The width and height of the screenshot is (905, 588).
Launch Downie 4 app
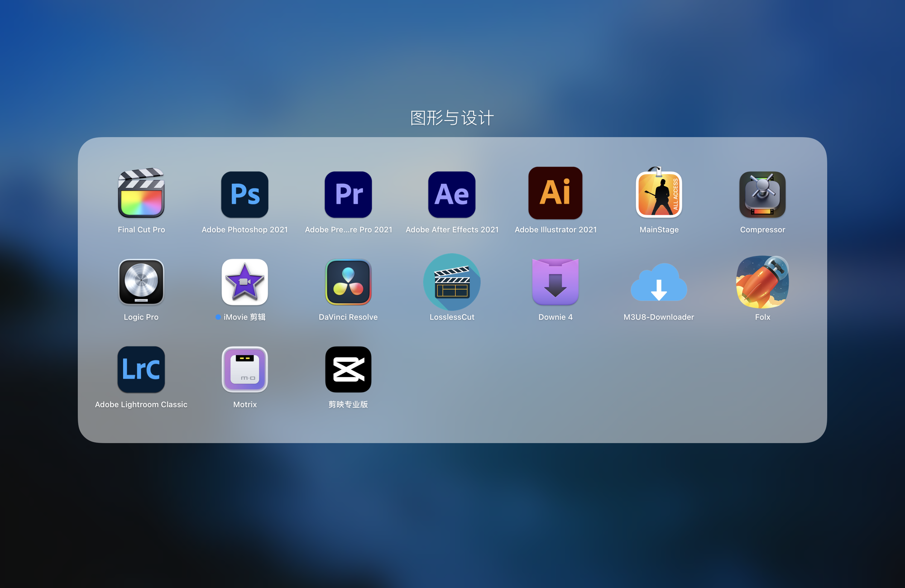[555, 282]
